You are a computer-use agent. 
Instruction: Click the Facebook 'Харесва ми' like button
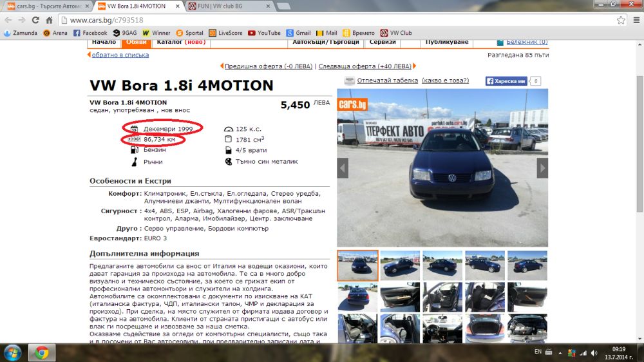(x=506, y=81)
